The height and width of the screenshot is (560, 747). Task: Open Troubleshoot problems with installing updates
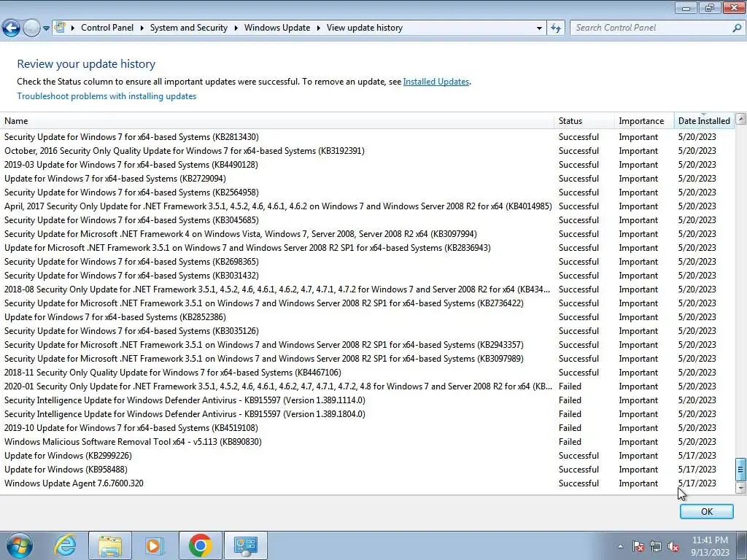point(107,96)
